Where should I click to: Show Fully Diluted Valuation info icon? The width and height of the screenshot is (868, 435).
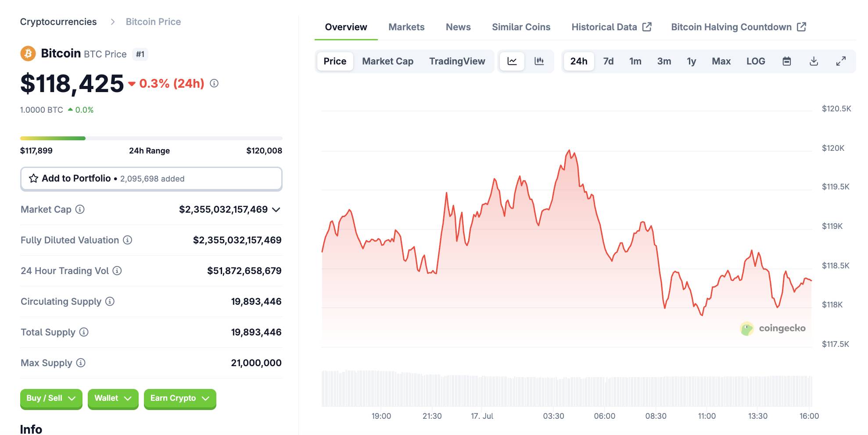point(127,240)
